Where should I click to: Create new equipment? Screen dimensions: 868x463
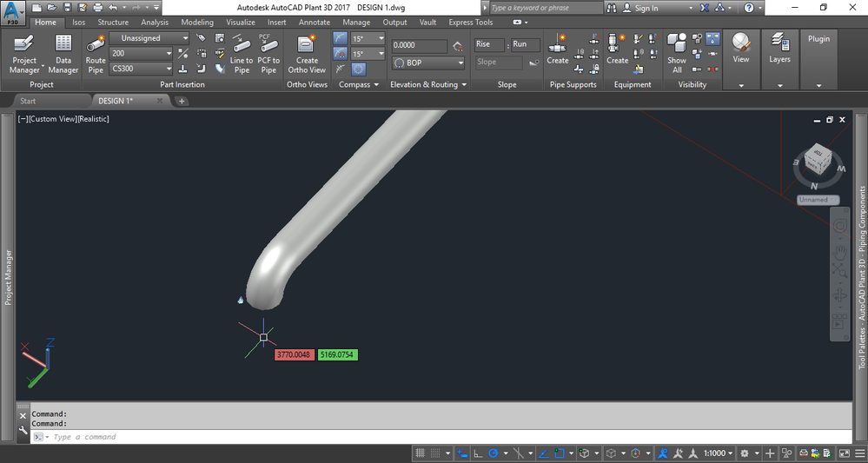[617, 50]
